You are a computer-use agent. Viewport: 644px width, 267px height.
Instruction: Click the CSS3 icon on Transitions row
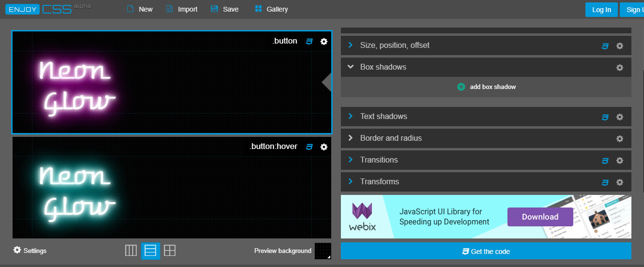605,161
